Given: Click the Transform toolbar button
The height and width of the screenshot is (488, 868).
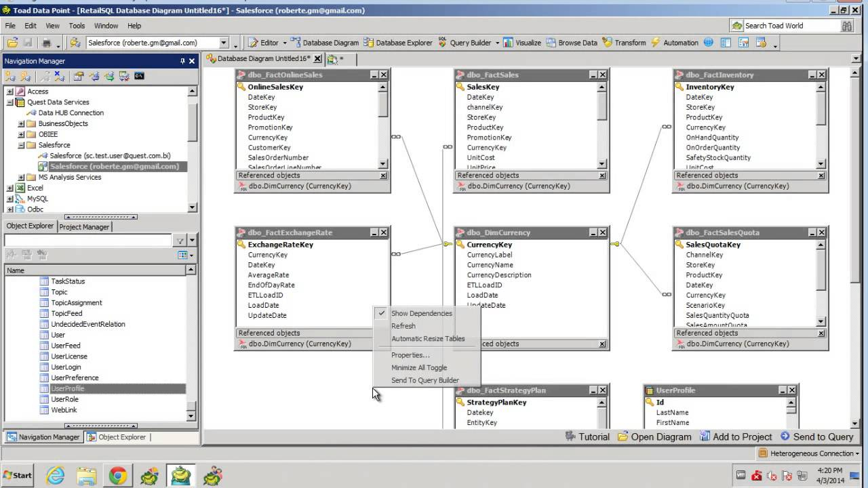Looking at the screenshot, I should (x=624, y=43).
